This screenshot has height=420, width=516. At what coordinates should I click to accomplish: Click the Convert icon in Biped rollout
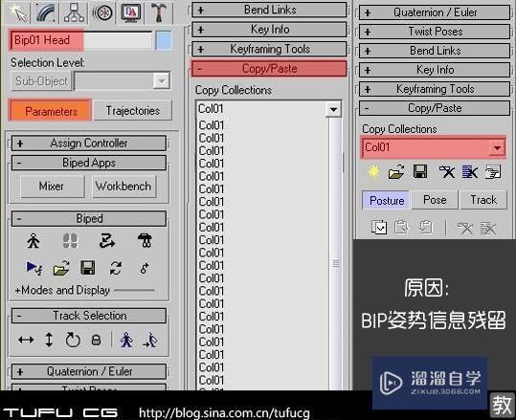(116, 268)
